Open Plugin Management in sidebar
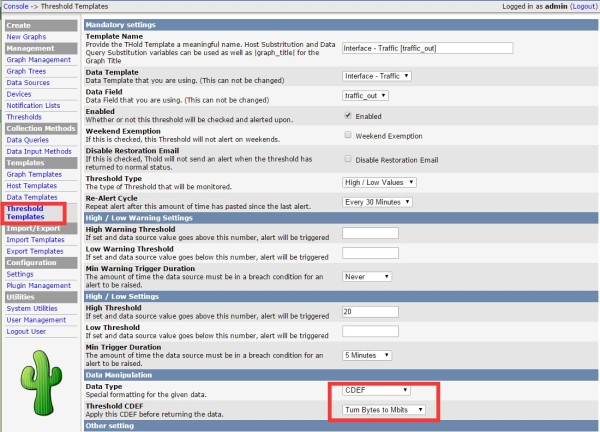600x432 pixels. (x=39, y=286)
